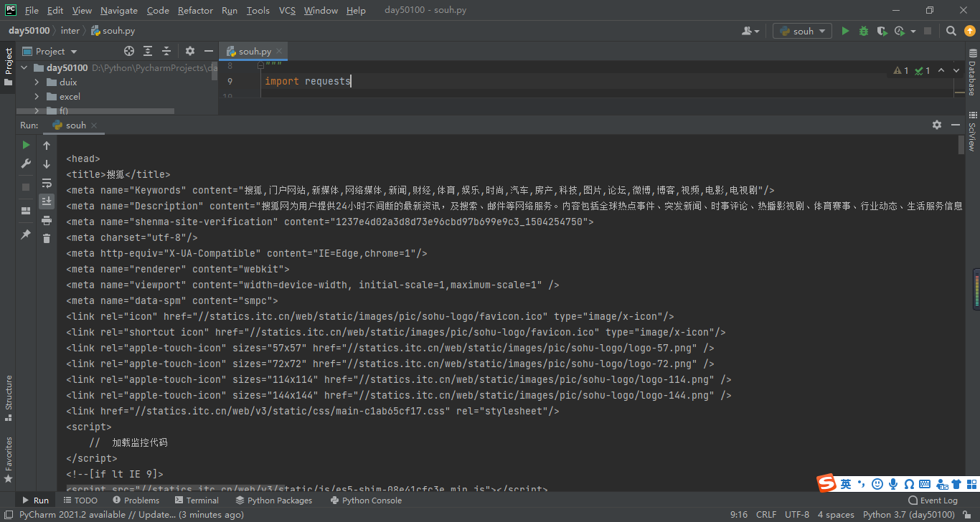Image resolution: width=980 pixels, height=522 pixels.
Task: Open the Problems tool tab
Action: coord(136,500)
